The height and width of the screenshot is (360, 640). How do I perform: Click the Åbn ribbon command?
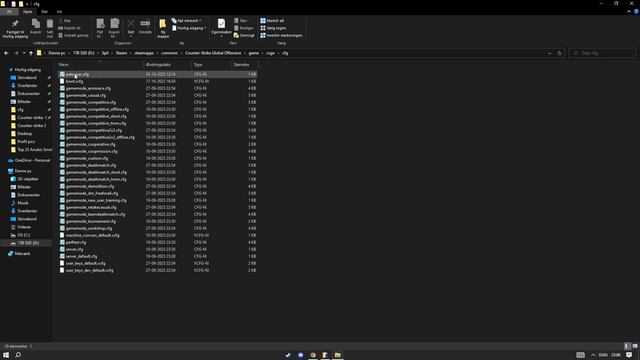(241, 20)
